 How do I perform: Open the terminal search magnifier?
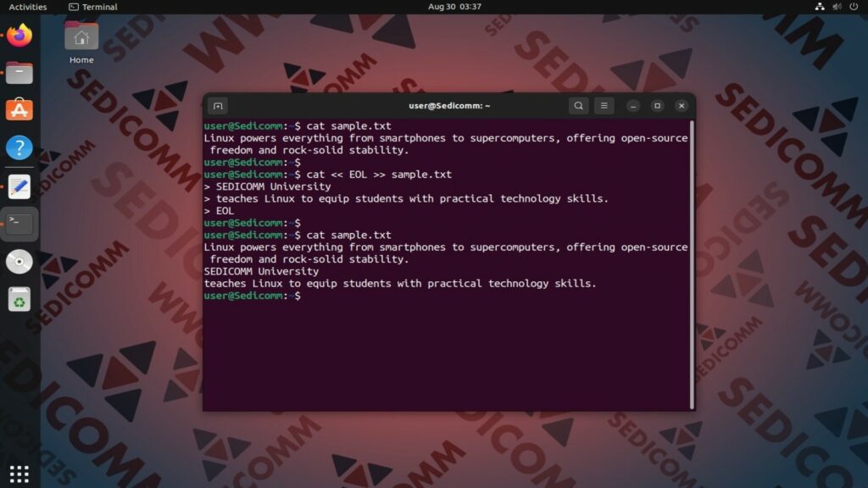tap(578, 106)
